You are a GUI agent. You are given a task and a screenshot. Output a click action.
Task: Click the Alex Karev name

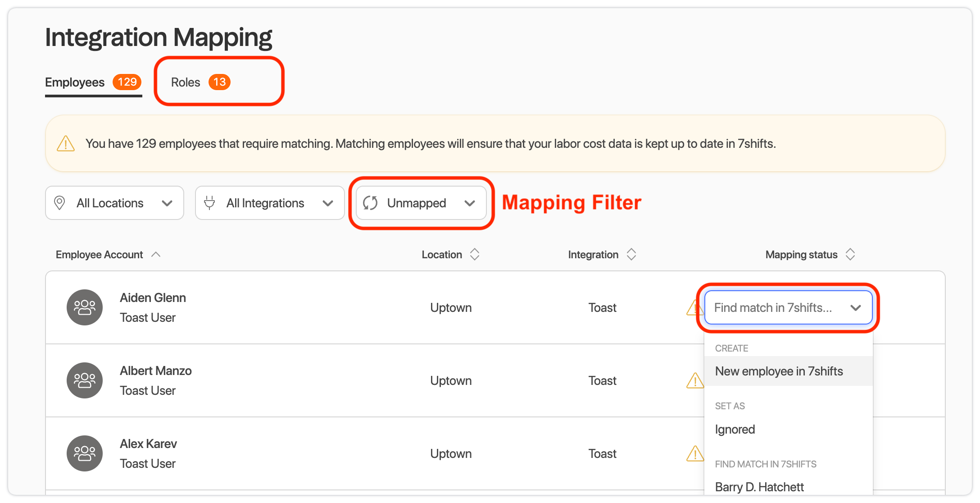[x=148, y=444]
